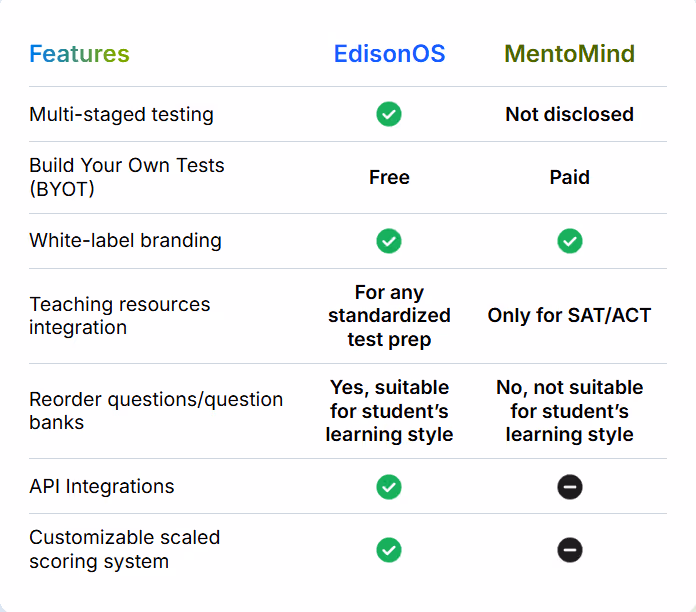Select the EdisonOS column heading
The image size is (696, 612).
tap(389, 54)
